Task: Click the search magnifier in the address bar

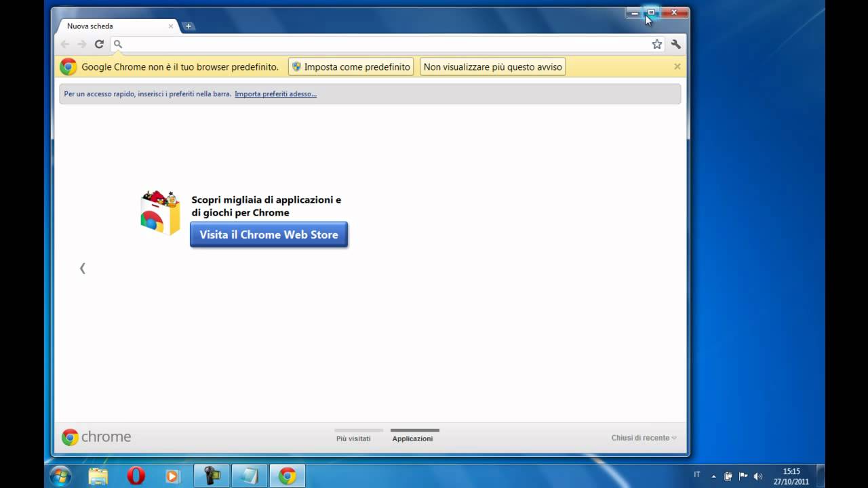Action: click(x=117, y=44)
